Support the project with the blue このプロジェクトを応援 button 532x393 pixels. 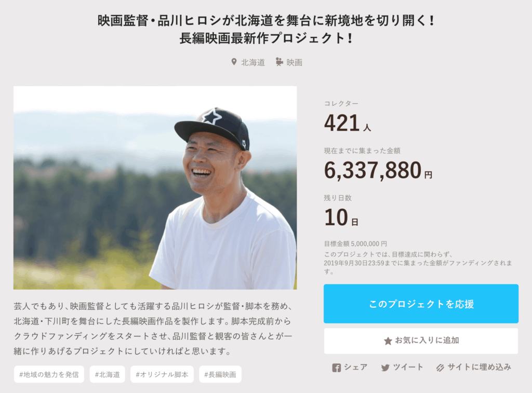pos(421,304)
